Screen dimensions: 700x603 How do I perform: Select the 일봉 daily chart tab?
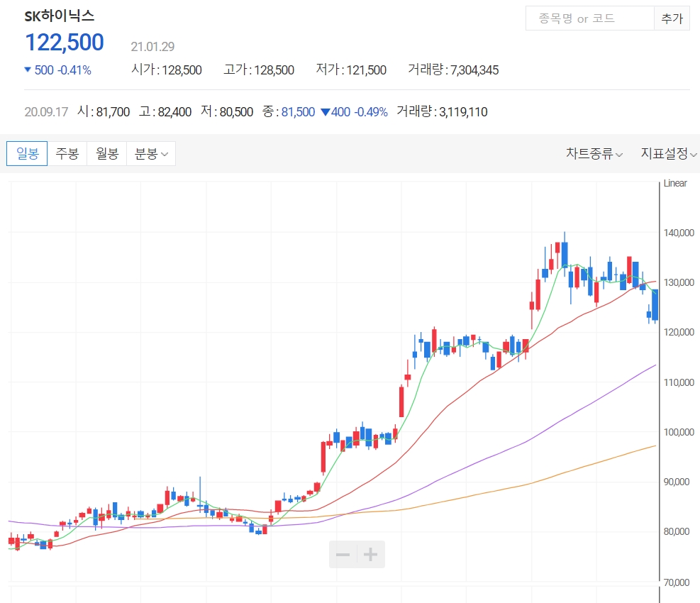point(27,154)
